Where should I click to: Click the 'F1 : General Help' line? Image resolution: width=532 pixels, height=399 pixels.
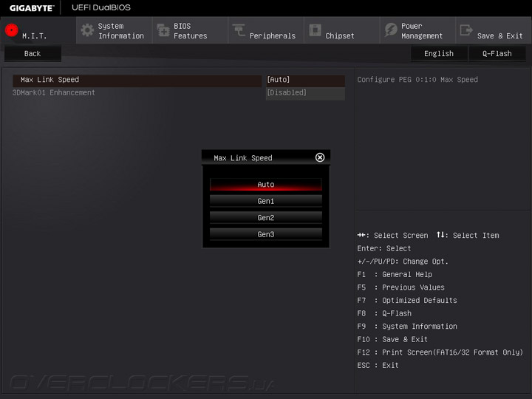395,274
